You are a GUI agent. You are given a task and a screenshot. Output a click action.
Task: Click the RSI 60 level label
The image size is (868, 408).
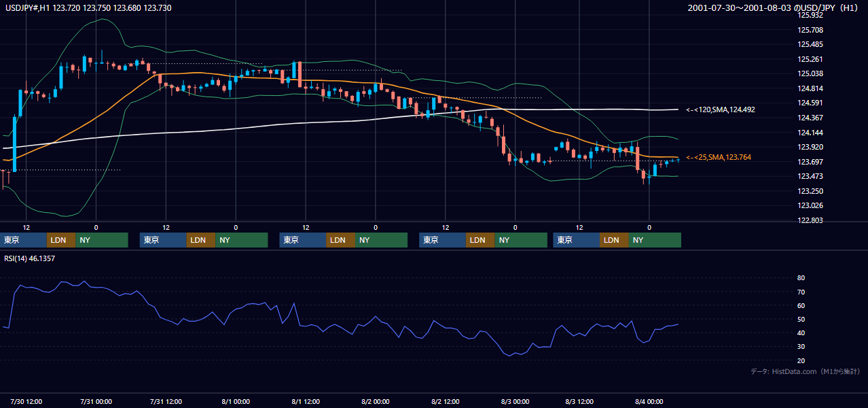801,305
